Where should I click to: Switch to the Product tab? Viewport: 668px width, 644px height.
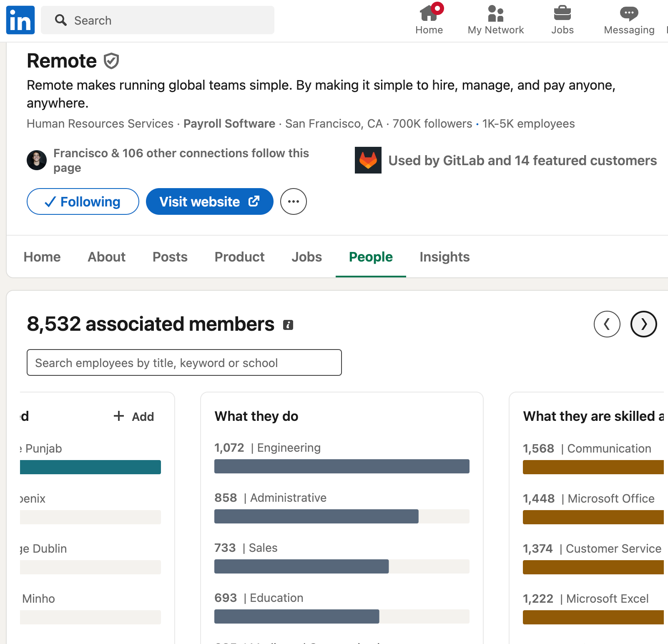(x=240, y=257)
